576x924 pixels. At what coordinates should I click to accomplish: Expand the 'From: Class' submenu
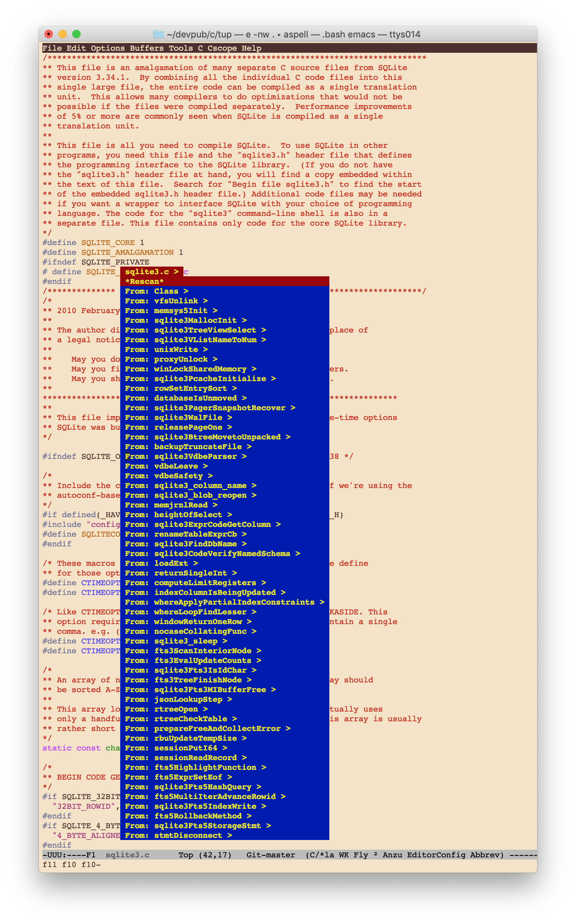[x=225, y=291]
